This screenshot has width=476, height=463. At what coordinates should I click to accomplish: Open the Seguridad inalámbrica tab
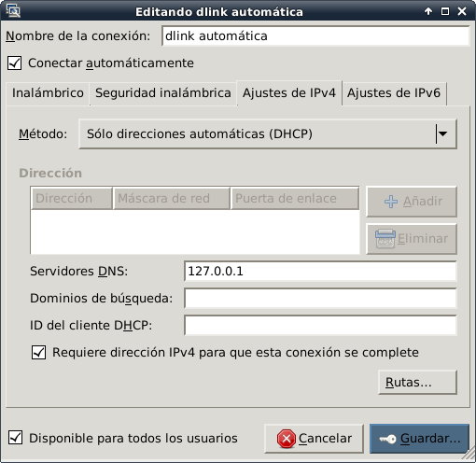[x=163, y=93]
